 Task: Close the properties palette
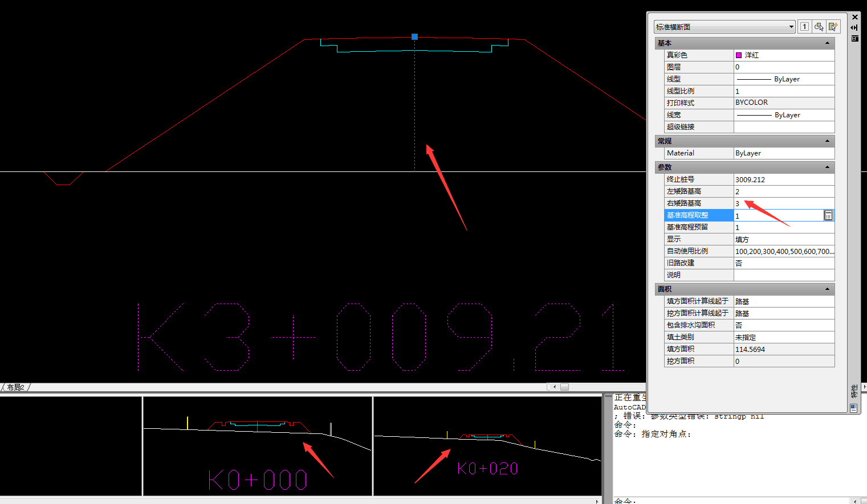pos(854,17)
